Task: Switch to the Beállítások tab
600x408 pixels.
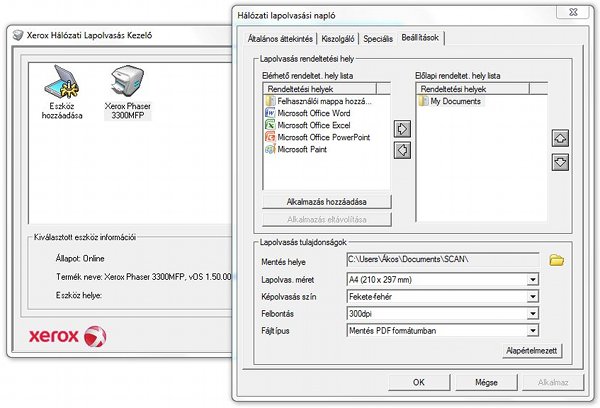Action: pos(420,38)
